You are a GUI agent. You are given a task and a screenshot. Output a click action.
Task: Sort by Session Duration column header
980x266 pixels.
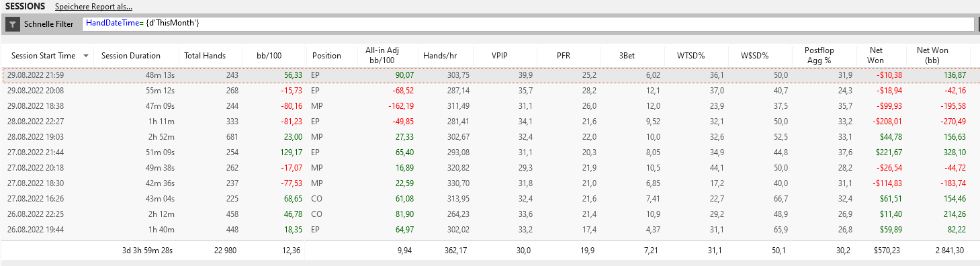131,56
